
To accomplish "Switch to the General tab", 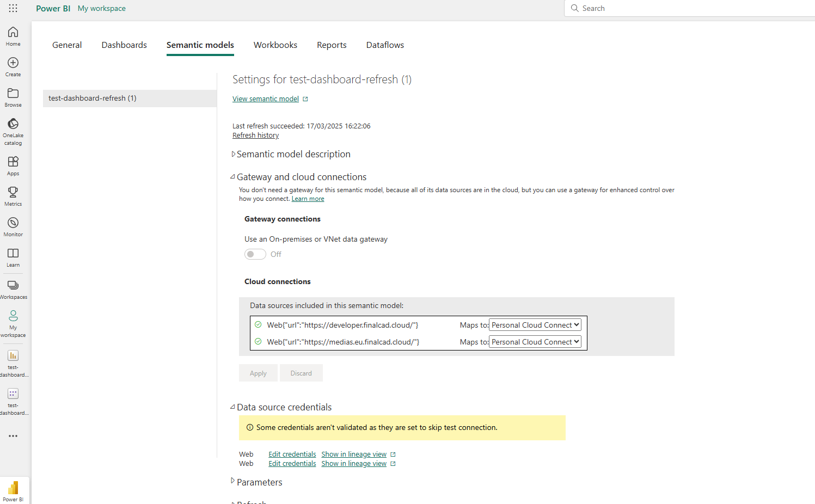I will pos(67,45).
